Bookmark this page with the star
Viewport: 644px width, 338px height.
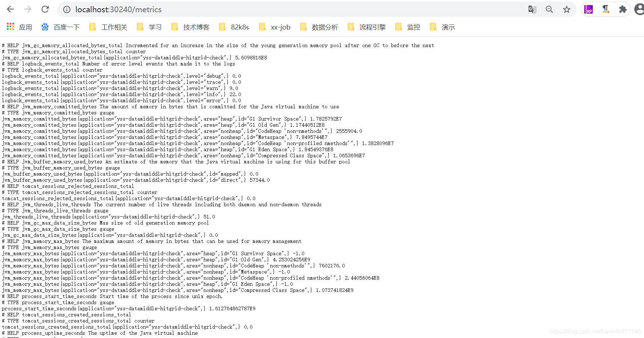click(567, 9)
